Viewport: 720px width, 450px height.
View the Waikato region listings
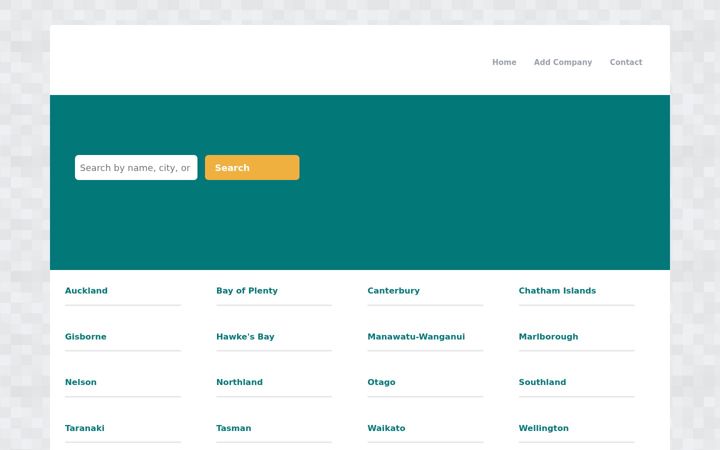pyautogui.click(x=386, y=428)
